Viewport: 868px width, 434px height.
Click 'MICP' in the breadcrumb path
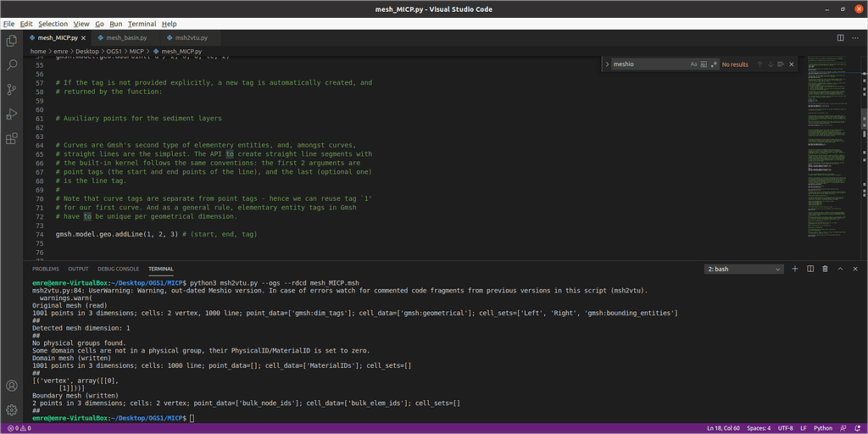pos(136,52)
